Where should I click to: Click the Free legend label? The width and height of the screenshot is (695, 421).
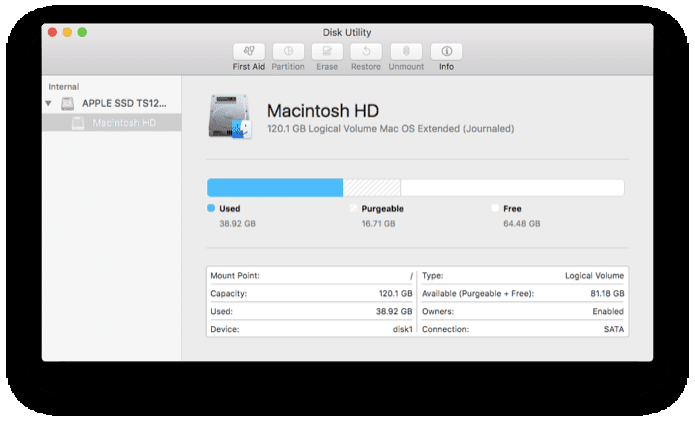point(512,209)
